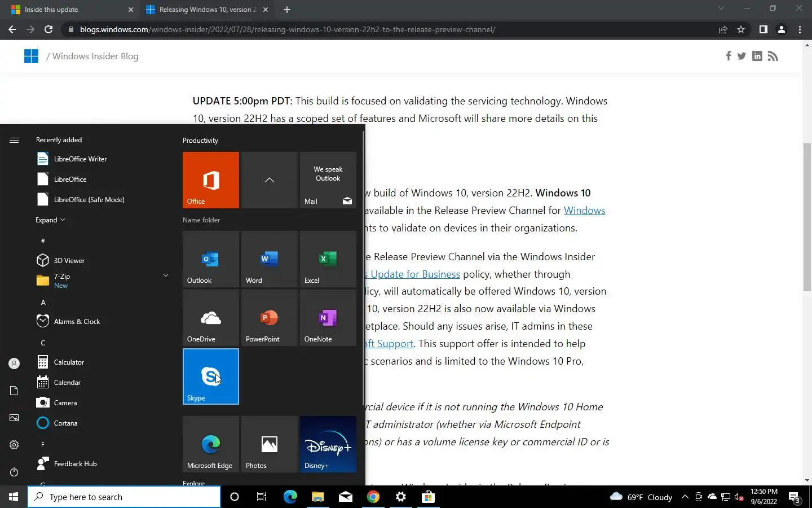Image resolution: width=812 pixels, height=508 pixels.
Task: Click the Start menu app list scrollbar
Action: pyautogui.click(x=364, y=268)
